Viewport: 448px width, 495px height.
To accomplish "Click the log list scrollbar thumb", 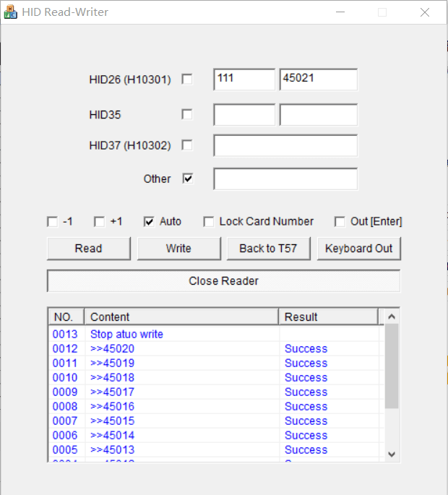I will [x=392, y=366].
